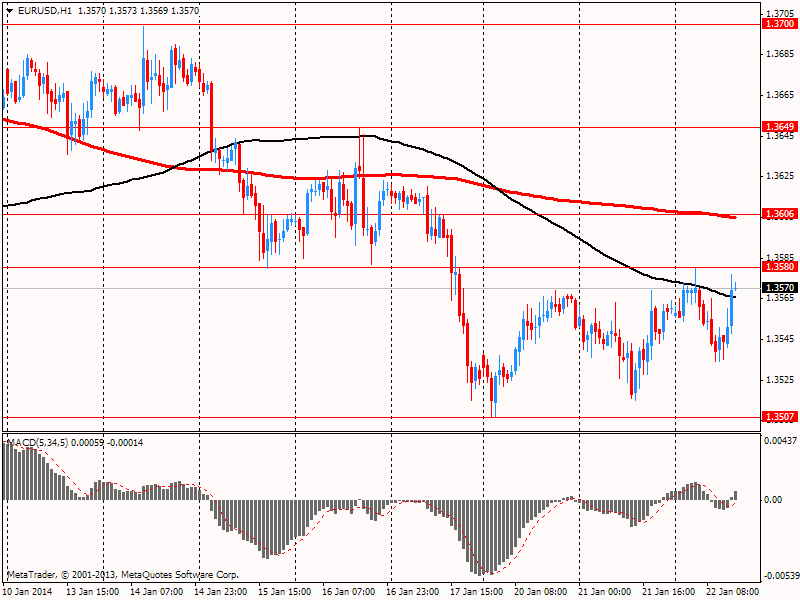This screenshot has height=600, width=800.
Task: Click the 1.3685 price scale value
Action: 781,54
